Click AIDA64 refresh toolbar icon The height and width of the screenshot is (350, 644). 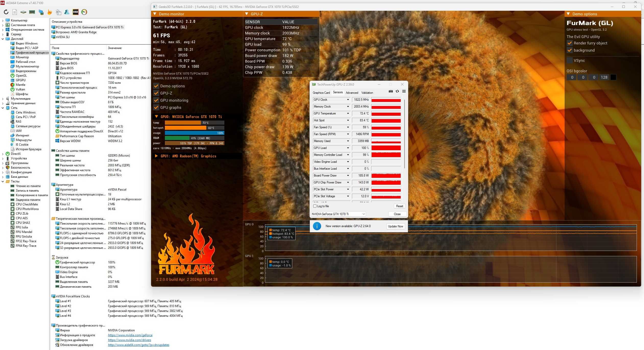coord(6,12)
